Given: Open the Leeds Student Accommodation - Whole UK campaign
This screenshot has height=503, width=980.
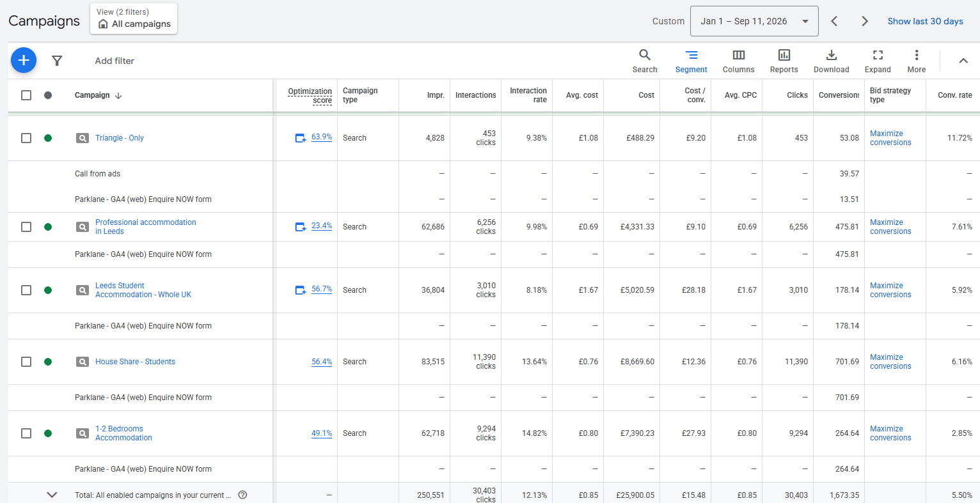Looking at the screenshot, I should pos(143,290).
